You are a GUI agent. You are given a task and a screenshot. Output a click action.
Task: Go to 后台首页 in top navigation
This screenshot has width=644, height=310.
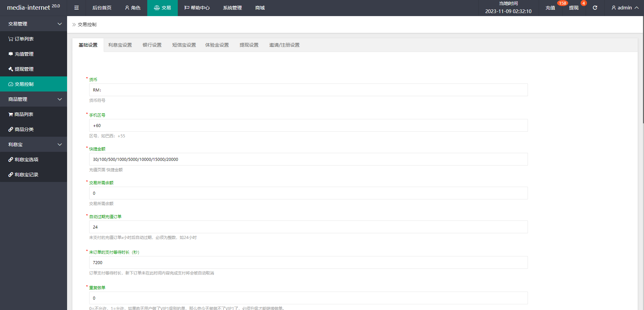[102, 8]
